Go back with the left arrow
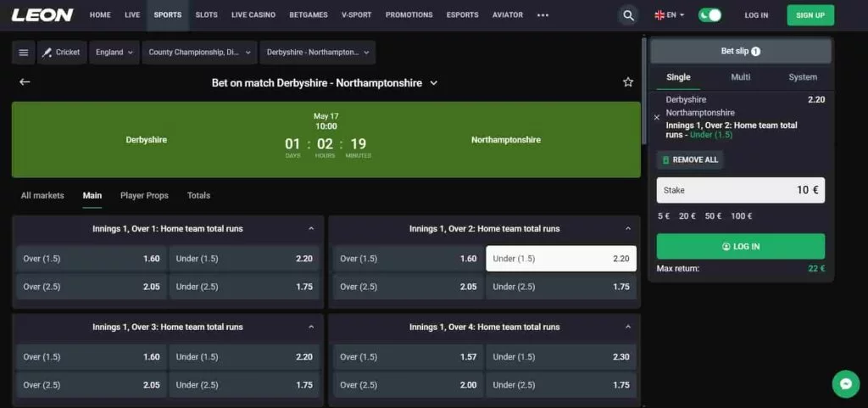The image size is (868, 408). click(25, 82)
